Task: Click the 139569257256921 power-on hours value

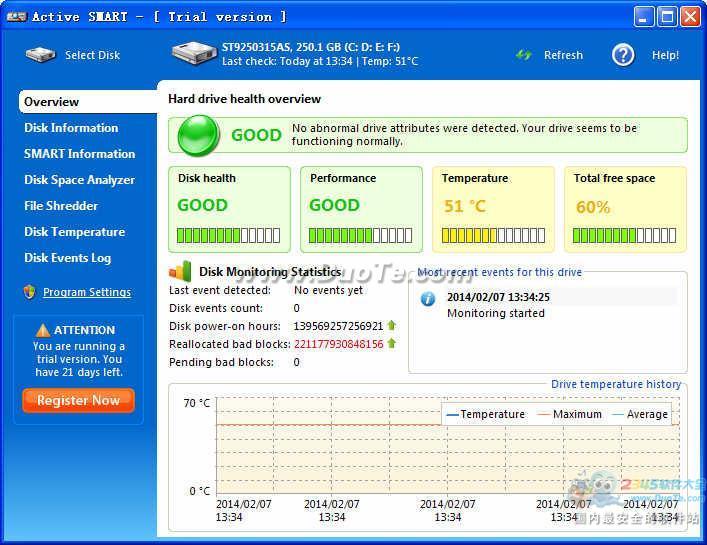Action: coord(338,326)
